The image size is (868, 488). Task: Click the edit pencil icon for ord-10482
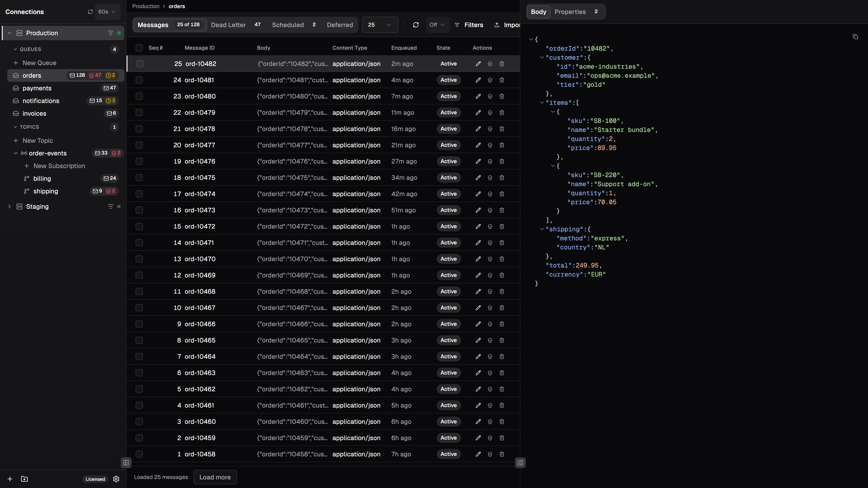[478, 64]
